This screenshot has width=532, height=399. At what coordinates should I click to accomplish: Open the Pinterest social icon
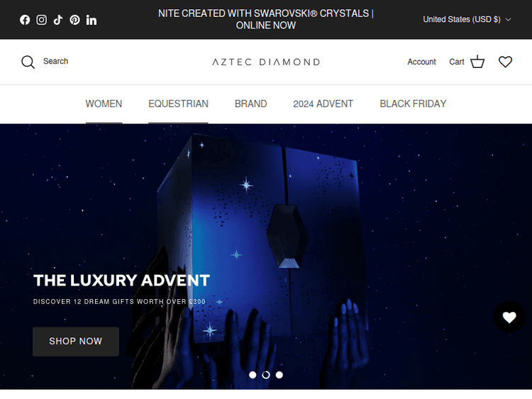[74, 20]
